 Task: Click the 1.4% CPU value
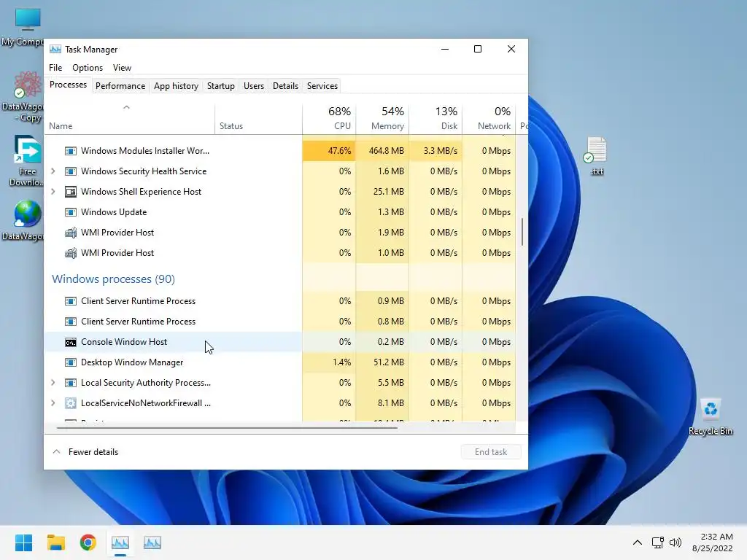tap(341, 362)
